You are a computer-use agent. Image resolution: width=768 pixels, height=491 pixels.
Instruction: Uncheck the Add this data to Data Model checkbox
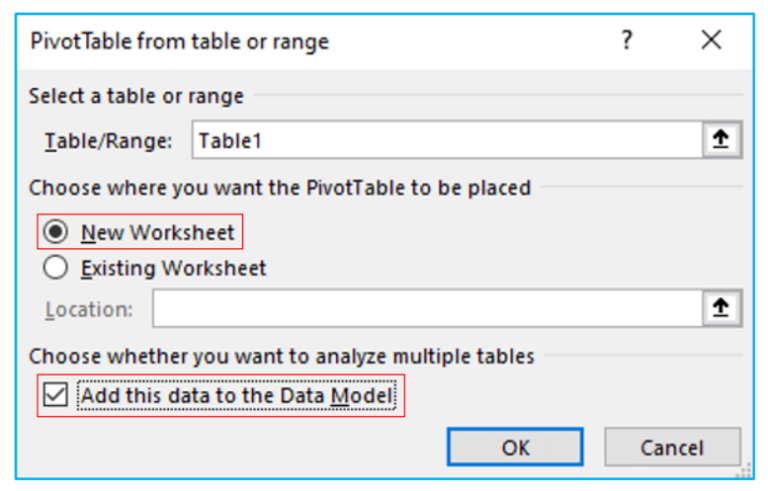55,395
